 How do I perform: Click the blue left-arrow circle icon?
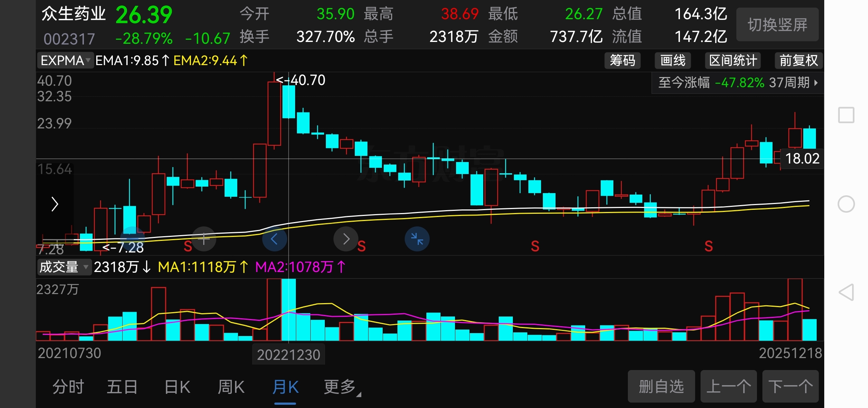(x=274, y=239)
